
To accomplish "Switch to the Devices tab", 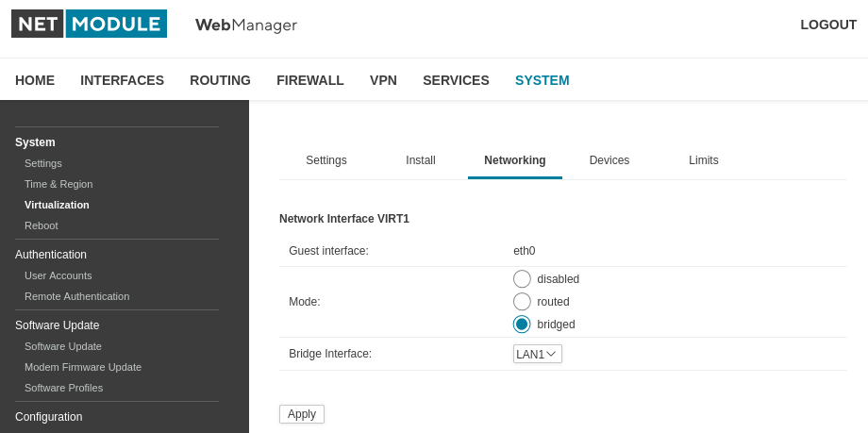I will pos(609,160).
